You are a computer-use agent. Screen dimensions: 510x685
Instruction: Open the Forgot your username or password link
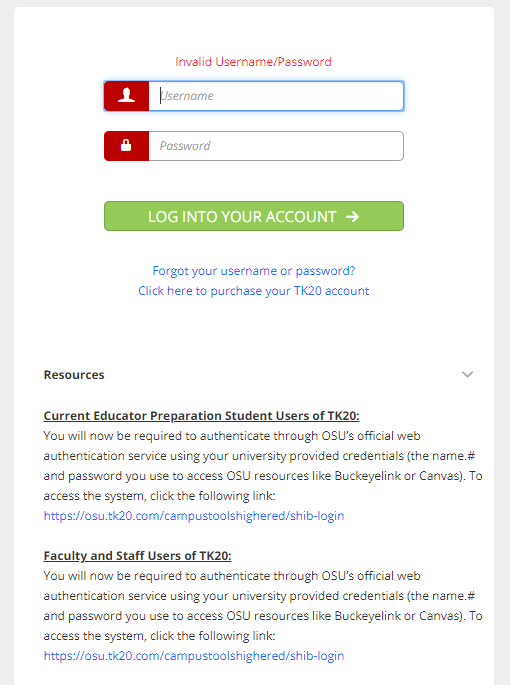coord(253,271)
